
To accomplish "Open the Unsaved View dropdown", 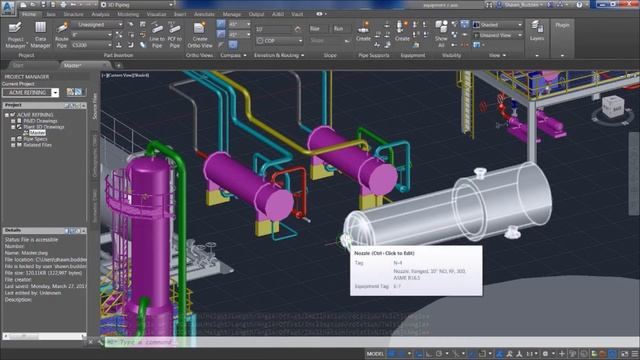I will [x=498, y=36].
